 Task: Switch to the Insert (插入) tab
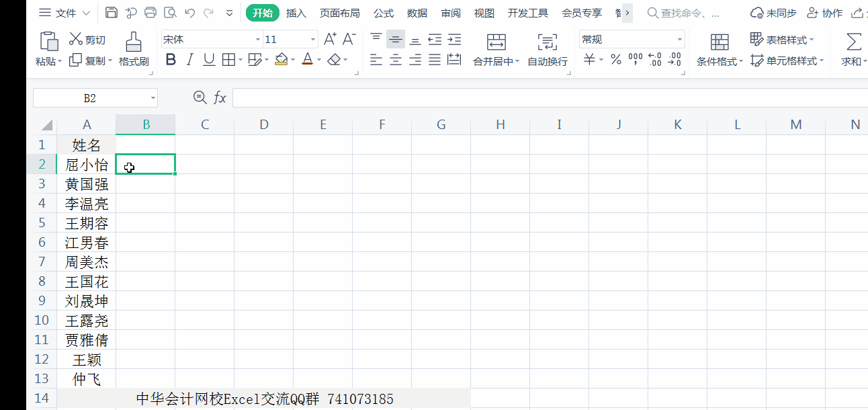pos(296,13)
